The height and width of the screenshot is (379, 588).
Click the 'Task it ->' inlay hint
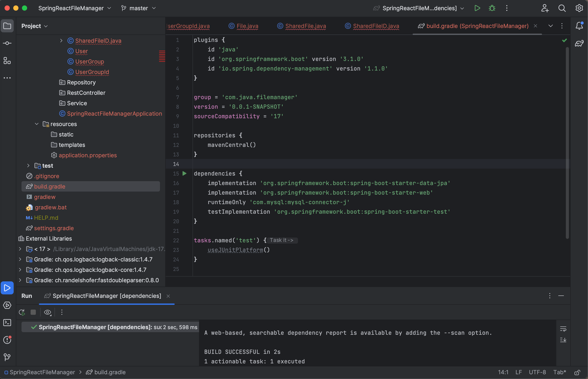pos(282,240)
